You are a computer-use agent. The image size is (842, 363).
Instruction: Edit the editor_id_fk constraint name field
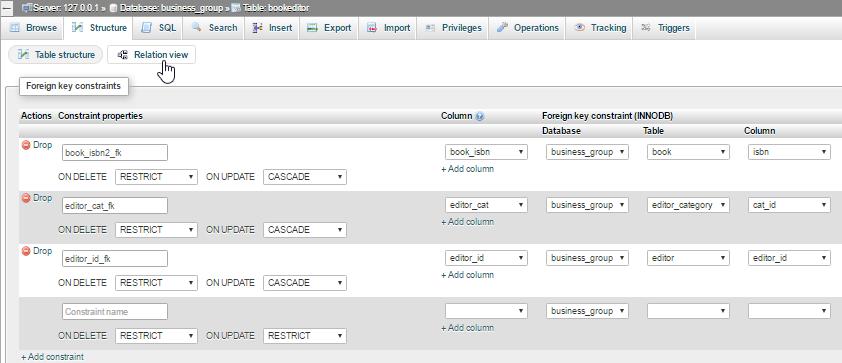(x=115, y=259)
